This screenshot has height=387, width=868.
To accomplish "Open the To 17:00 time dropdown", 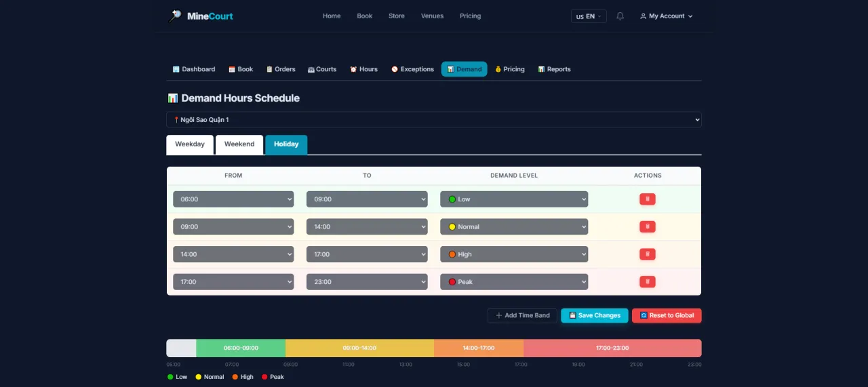I will pyautogui.click(x=367, y=254).
